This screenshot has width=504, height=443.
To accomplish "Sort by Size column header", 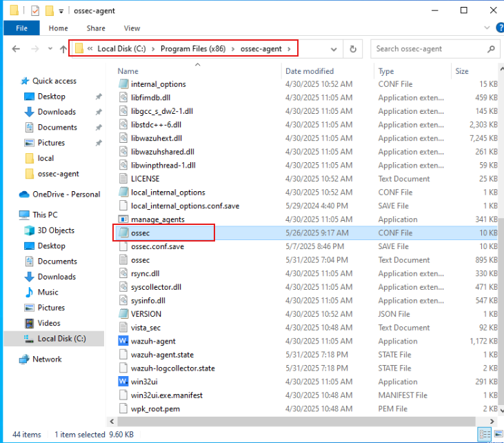I will tap(461, 71).
